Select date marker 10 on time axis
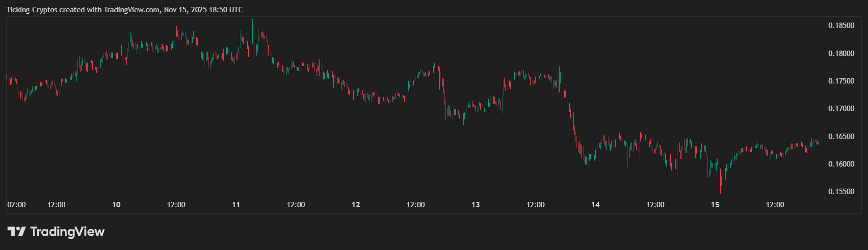 point(116,205)
